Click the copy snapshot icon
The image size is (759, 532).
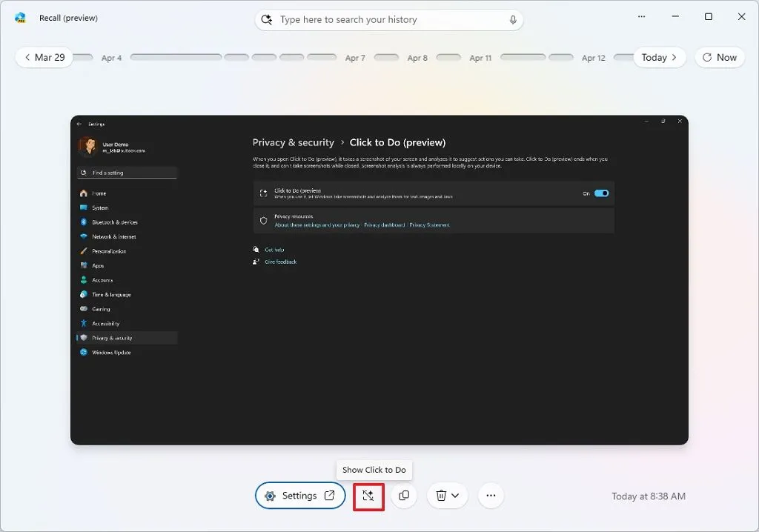click(404, 496)
